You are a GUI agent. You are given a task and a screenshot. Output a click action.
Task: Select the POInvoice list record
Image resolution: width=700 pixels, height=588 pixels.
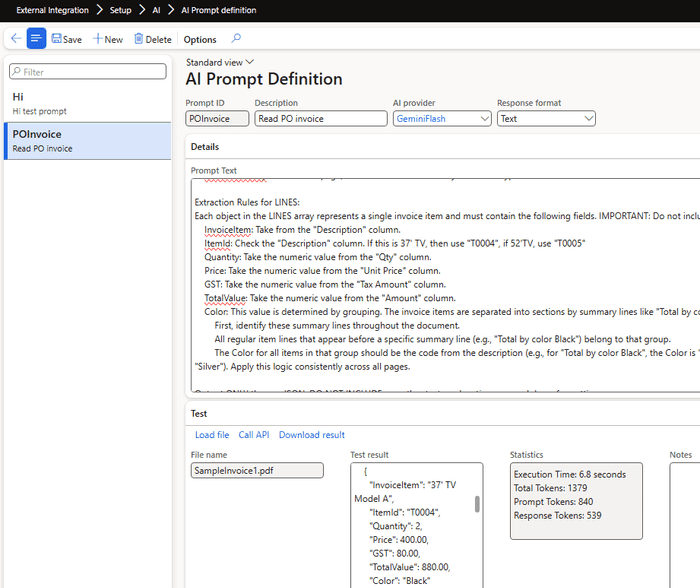pyautogui.click(x=86, y=141)
